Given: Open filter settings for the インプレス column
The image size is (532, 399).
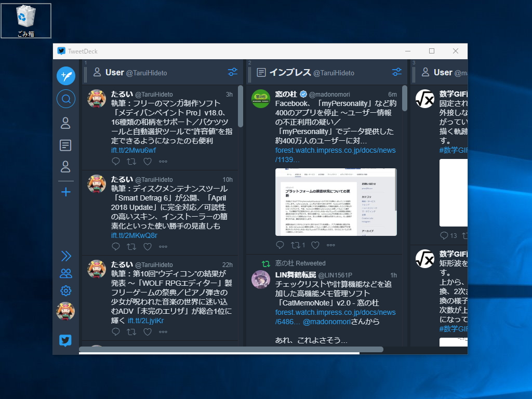Looking at the screenshot, I should coord(396,72).
